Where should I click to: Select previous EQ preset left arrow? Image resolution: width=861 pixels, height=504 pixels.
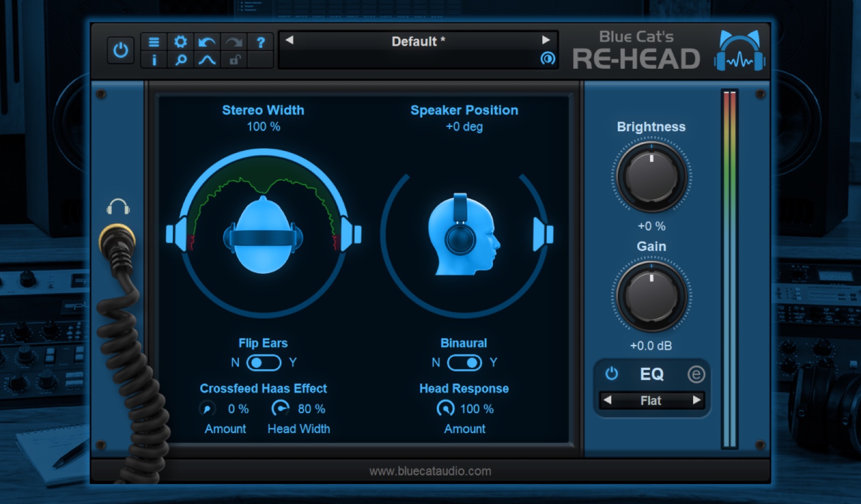tap(608, 400)
